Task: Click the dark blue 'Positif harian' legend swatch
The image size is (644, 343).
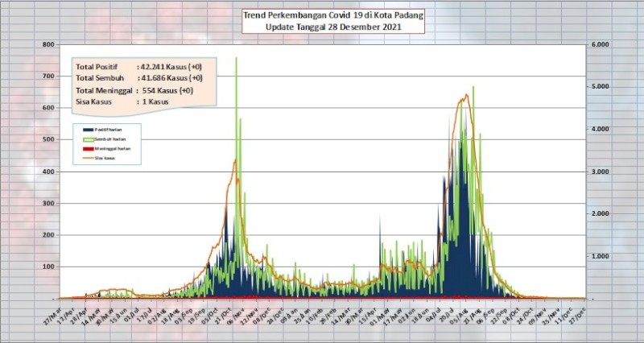Action: click(x=88, y=130)
